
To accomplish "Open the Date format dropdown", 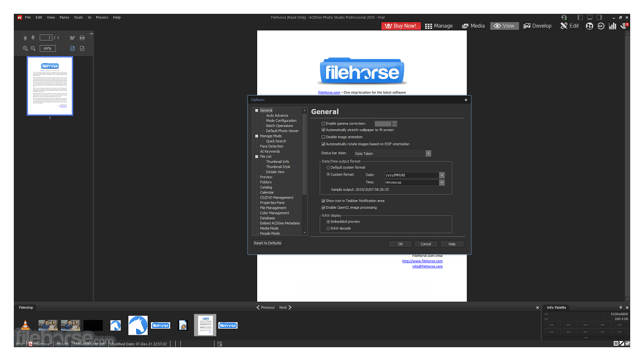I will point(442,175).
